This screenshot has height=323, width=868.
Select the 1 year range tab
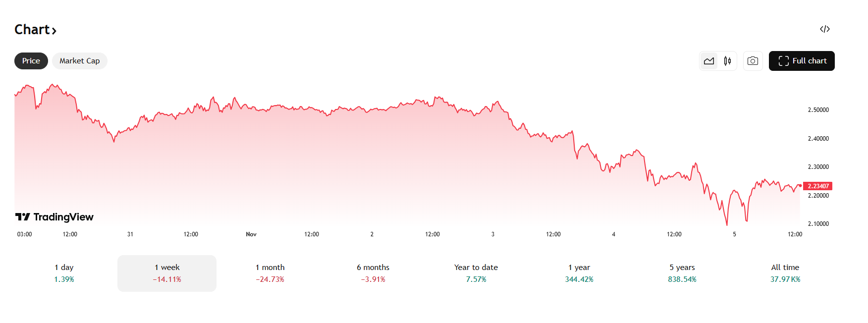[580, 273]
